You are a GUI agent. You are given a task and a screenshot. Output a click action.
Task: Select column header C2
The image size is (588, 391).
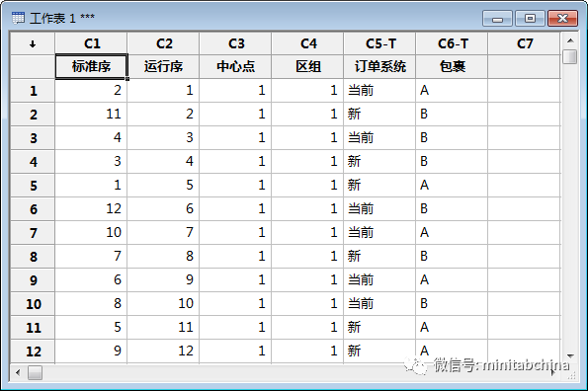click(x=163, y=43)
